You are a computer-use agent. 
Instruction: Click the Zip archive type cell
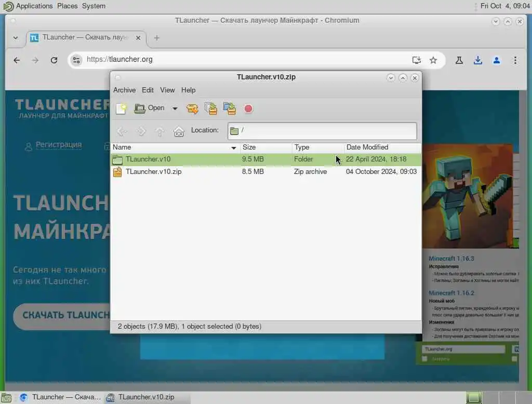311,172
